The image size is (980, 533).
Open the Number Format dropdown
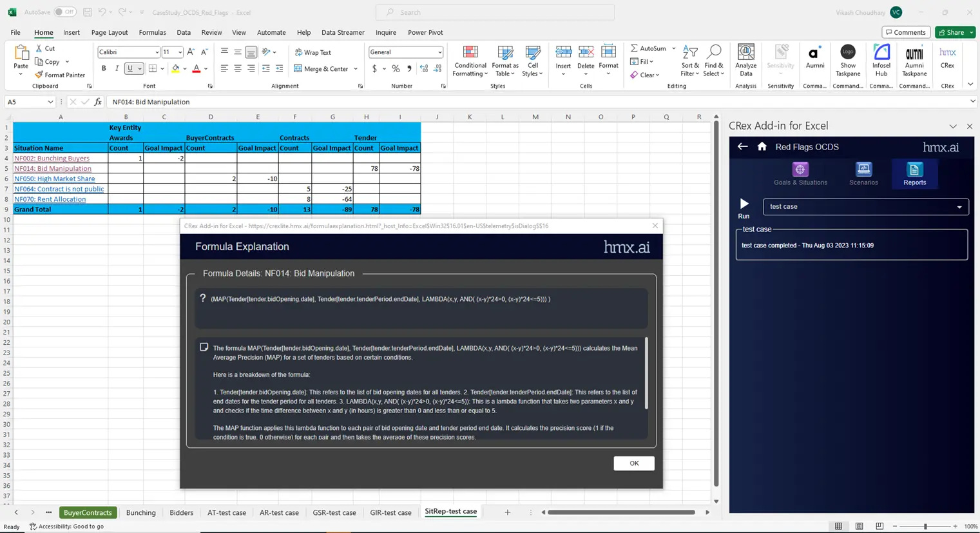coord(439,52)
